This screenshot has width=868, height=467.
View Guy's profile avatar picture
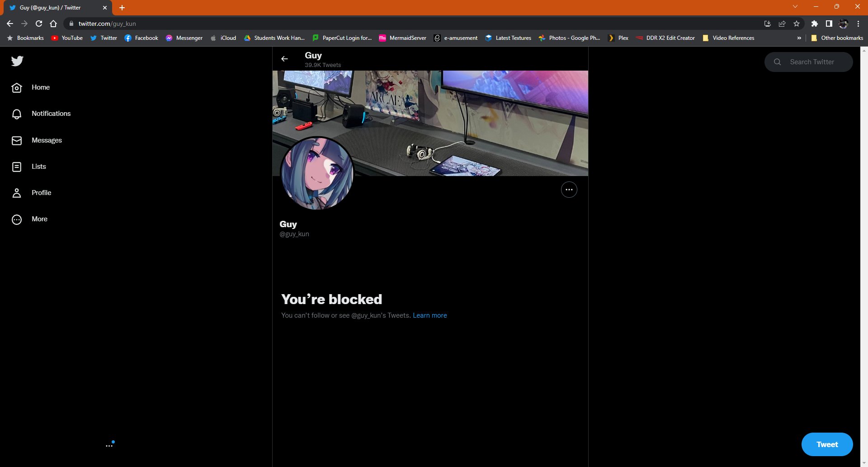[x=317, y=173]
